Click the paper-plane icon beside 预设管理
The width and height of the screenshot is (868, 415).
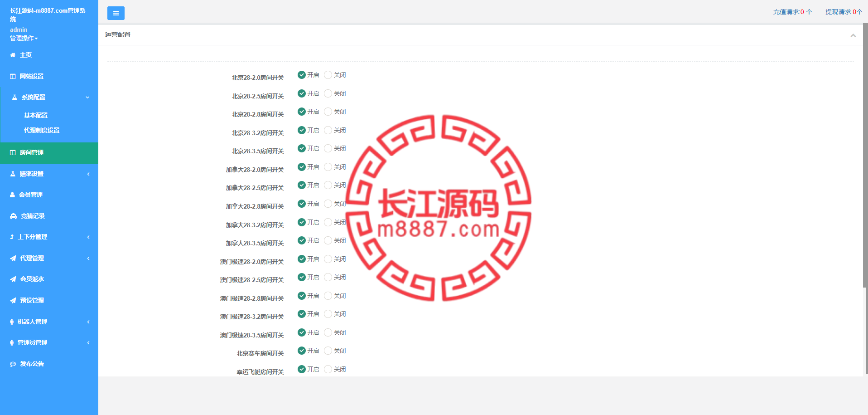click(13, 300)
